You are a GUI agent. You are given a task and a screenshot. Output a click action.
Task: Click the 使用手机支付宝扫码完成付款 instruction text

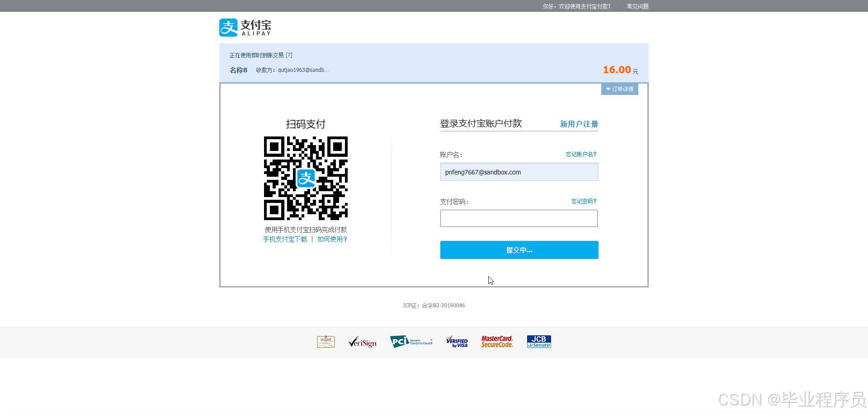coord(306,230)
